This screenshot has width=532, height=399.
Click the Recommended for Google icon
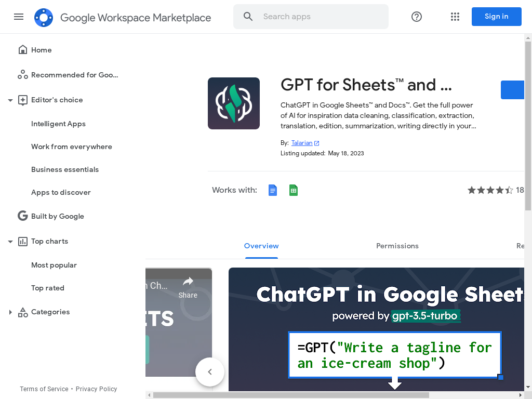23,75
